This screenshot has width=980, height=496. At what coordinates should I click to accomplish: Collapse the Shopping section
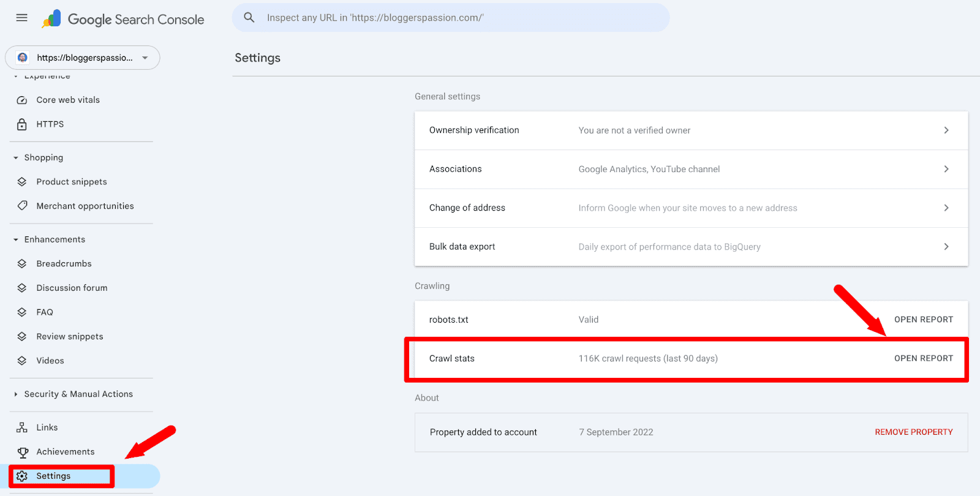pyautogui.click(x=16, y=158)
